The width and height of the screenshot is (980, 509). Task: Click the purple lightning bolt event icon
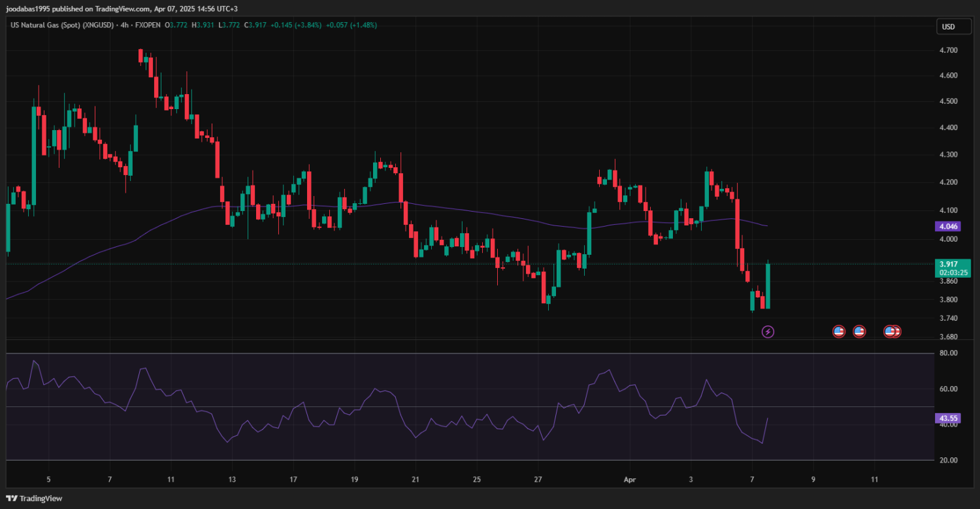(x=768, y=332)
